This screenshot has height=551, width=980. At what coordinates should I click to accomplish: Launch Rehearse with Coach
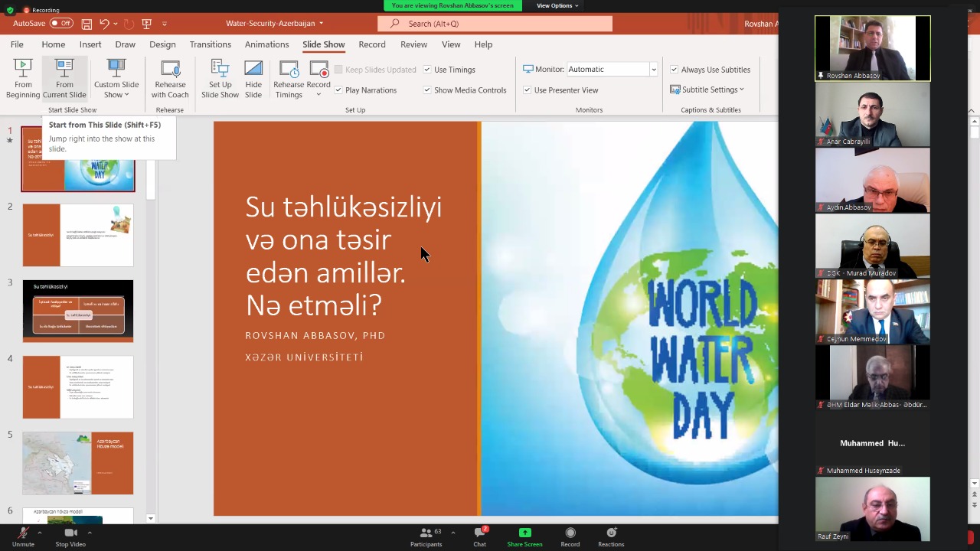(170, 79)
